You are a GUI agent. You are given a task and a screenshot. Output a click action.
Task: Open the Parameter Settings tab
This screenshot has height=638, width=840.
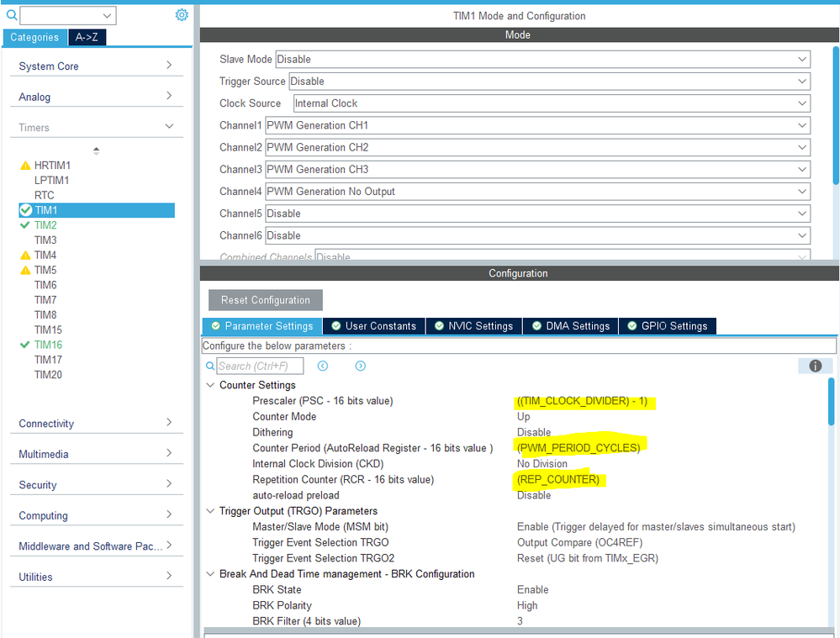tap(262, 325)
